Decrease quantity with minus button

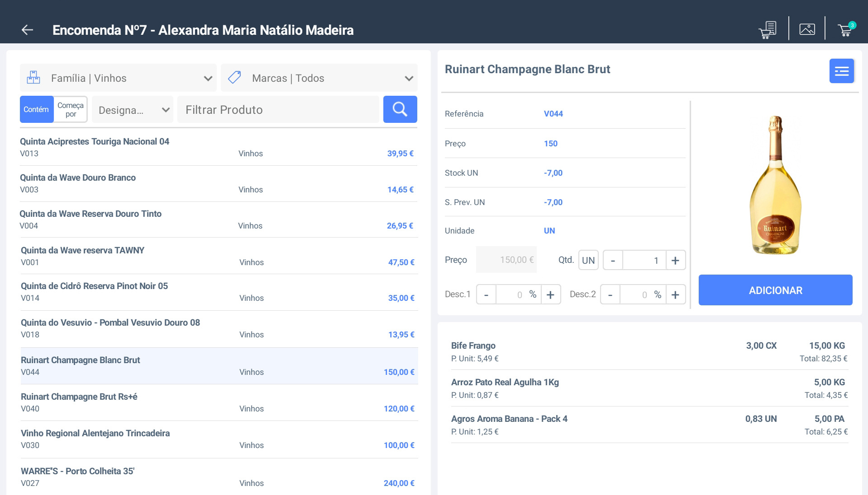613,261
